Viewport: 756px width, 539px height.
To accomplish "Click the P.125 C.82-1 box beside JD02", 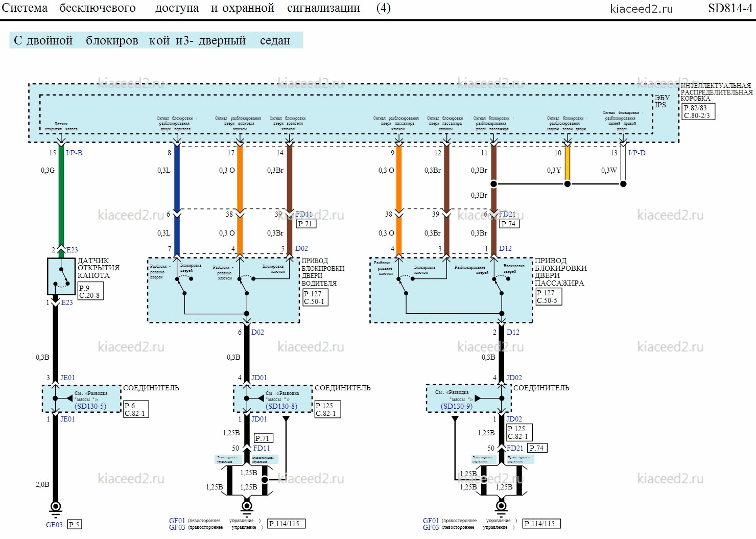I will click(519, 433).
